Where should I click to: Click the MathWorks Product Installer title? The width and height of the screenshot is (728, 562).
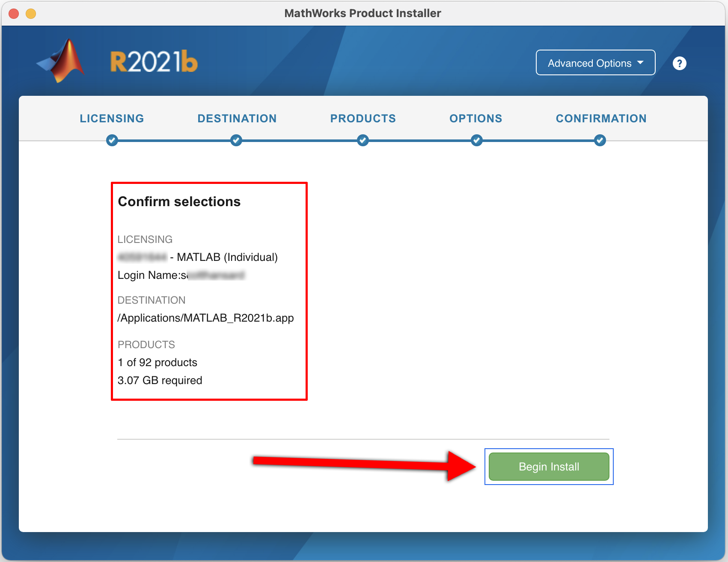point(363,13)
